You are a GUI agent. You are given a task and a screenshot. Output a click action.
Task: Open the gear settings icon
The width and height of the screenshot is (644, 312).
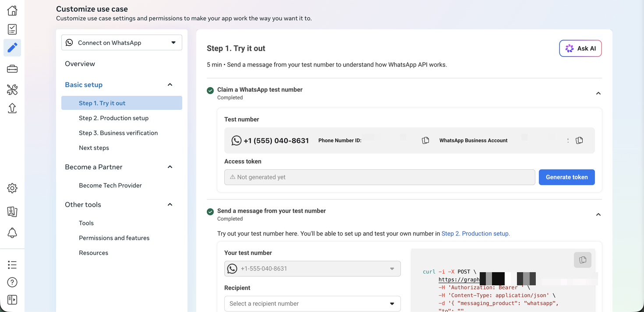(x=12, y=188)
